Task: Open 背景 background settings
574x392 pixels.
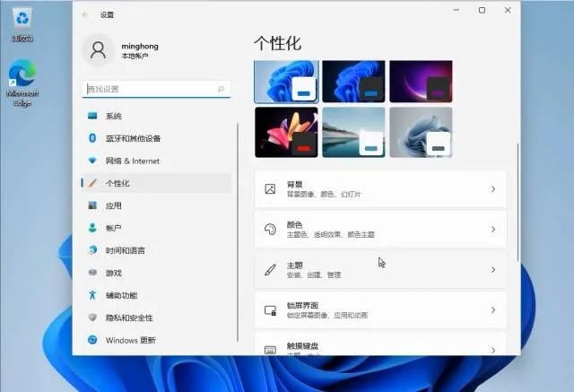Action: 380,189
